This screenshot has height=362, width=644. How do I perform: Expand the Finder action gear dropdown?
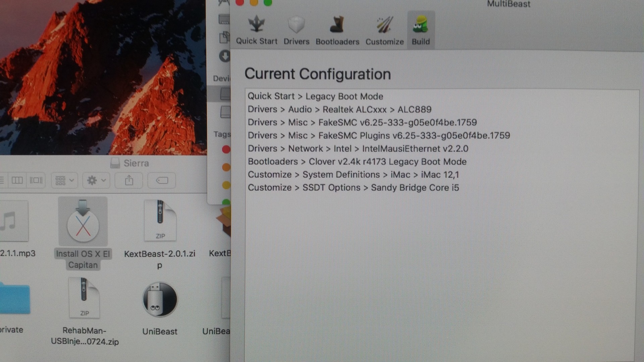click(96, 181)
